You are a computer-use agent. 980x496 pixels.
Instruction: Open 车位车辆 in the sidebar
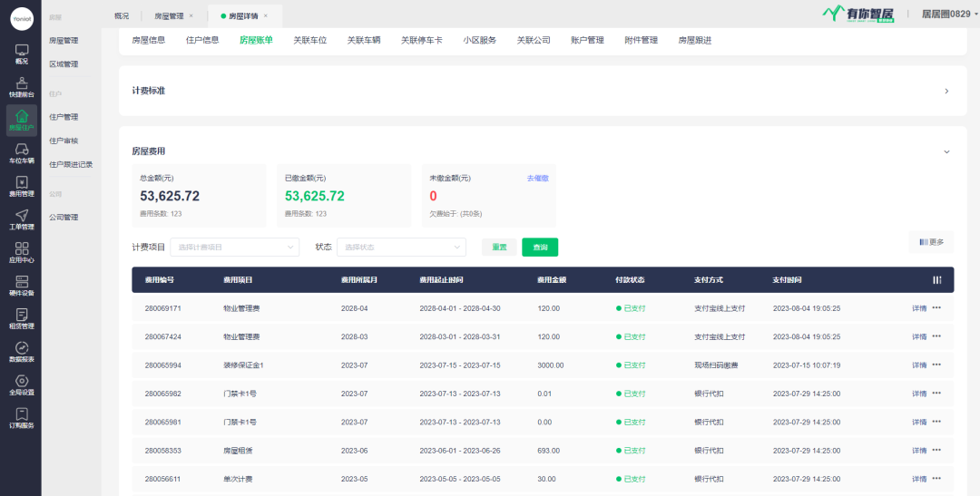pyautogui.click(x=21, y=153)
